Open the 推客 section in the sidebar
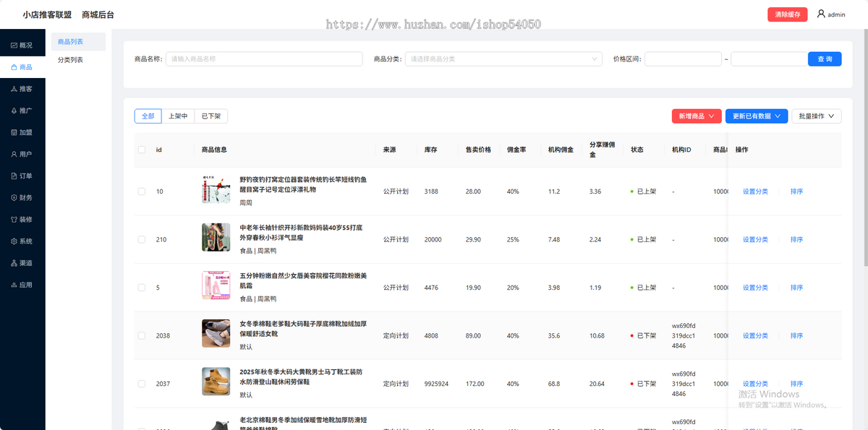The image size is (868, 430). [22, 88]
